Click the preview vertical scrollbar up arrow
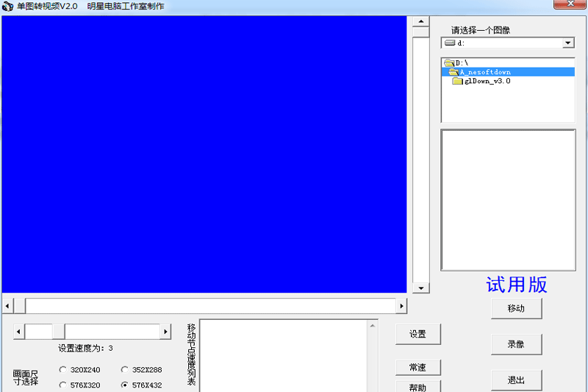This screenshot has height=392, width=588. coord(420,21)
